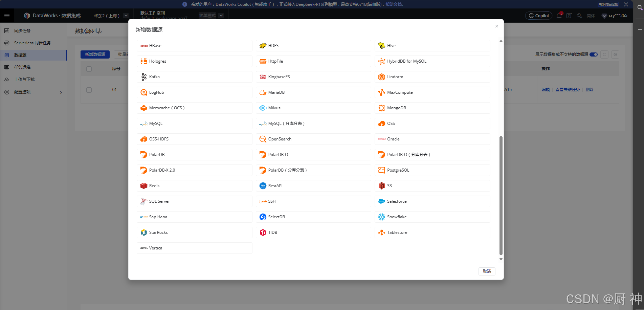Pick the MariaDB seal icon
The image size is (644, 310).
pos(263,92)
